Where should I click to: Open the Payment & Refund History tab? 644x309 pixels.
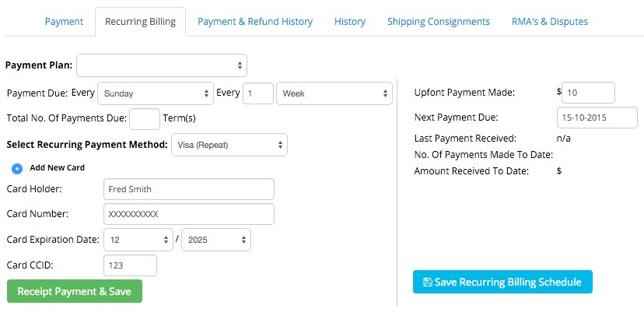(255, 21)
